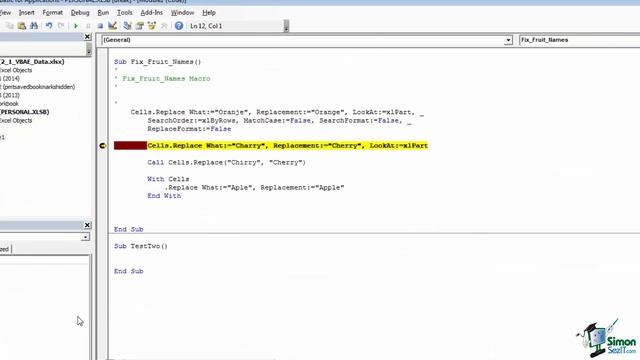Select the Excel Objects folder under PERSONAL.XLSB
The image size is (640, 360).
(x=16, y=120)
